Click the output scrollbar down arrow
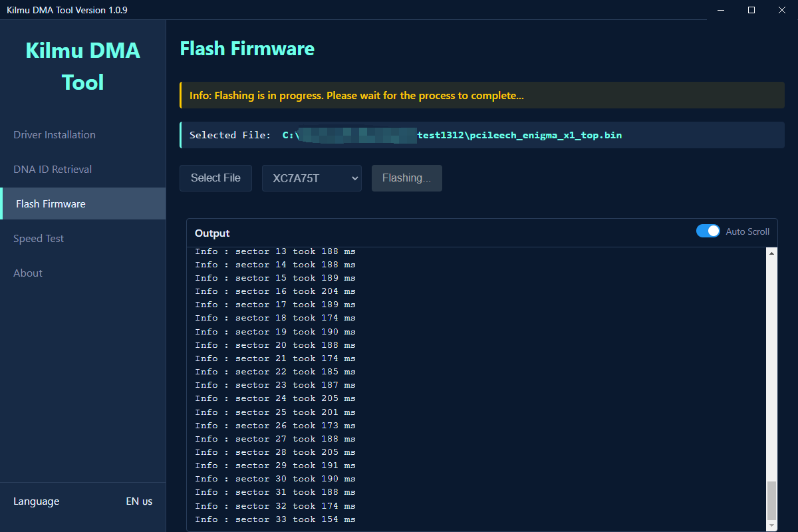 (x=771, y=526)
